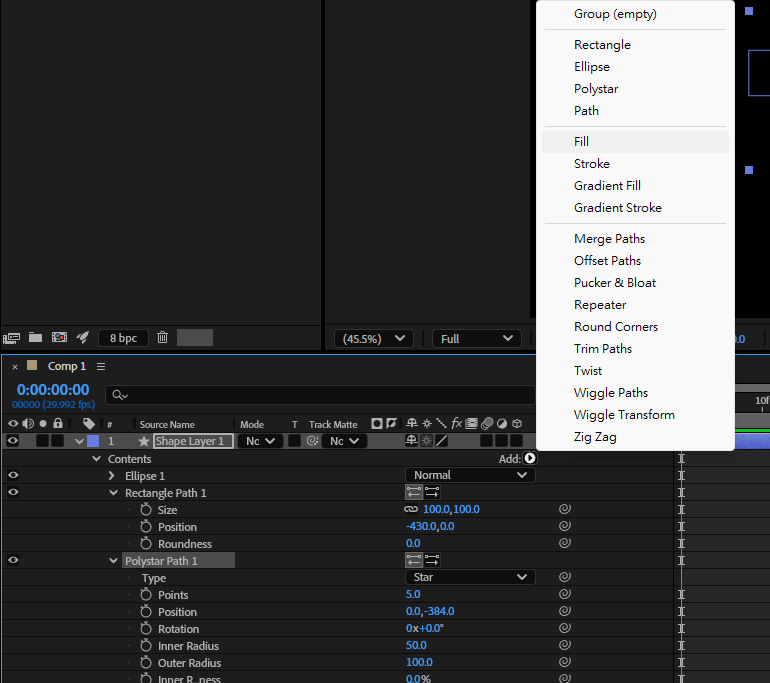Open the viewer resolution dropdown showing Full
Viewport: 770px width, 683px height.
point(477,339)
